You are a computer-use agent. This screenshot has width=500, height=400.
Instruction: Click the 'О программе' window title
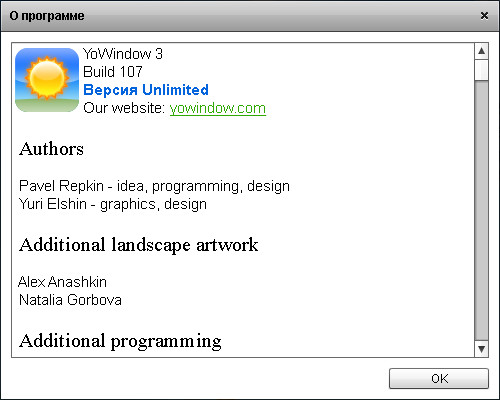pyautogui.click(x=47, y=16)
